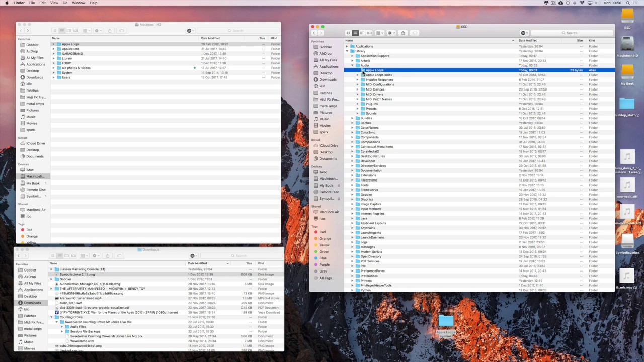Click the share icon in SSD window toolbar
Viewport: 644px width, 362px height.
click(x=403, y=33)
